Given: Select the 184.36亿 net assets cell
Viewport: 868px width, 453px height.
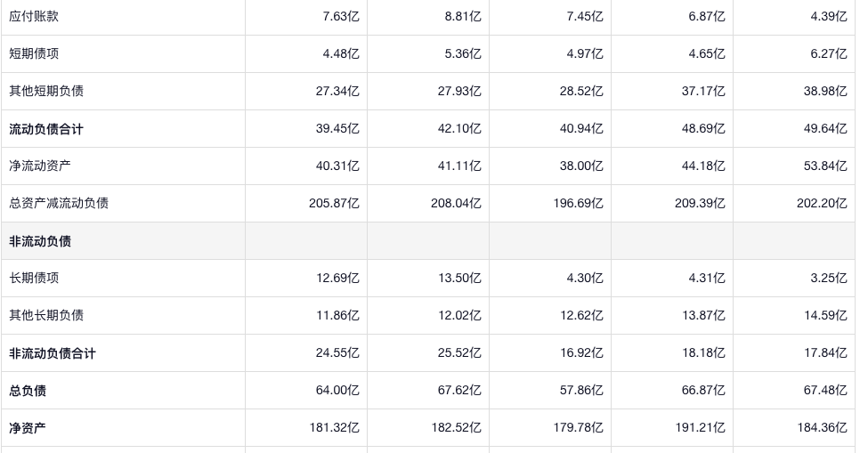Looking at the screenshot, I should [822, 428].
